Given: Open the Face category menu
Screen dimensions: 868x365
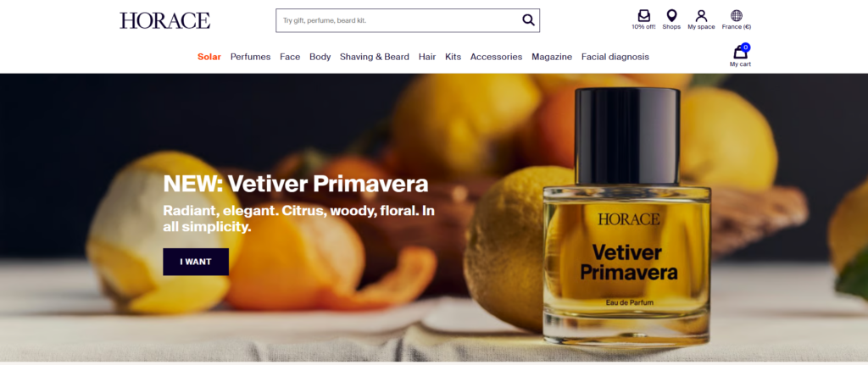Looking at the screenshot, I should 290,57.
